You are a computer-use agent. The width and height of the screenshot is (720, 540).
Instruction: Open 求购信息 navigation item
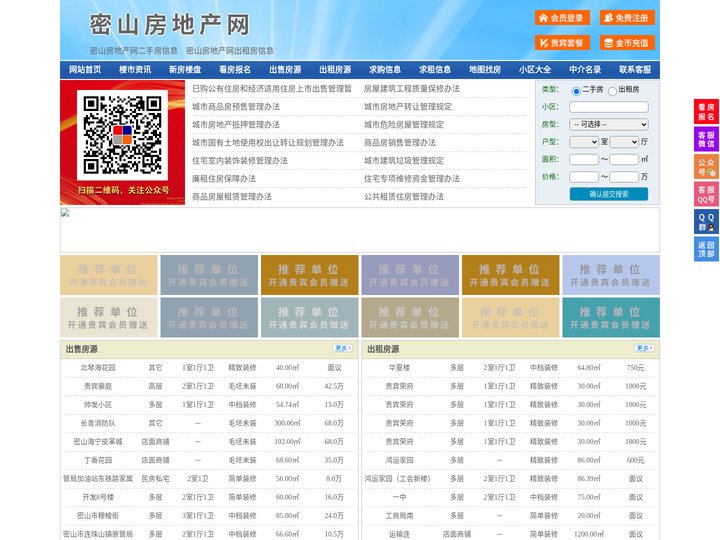pyautogui.click(x=385, y=70)
